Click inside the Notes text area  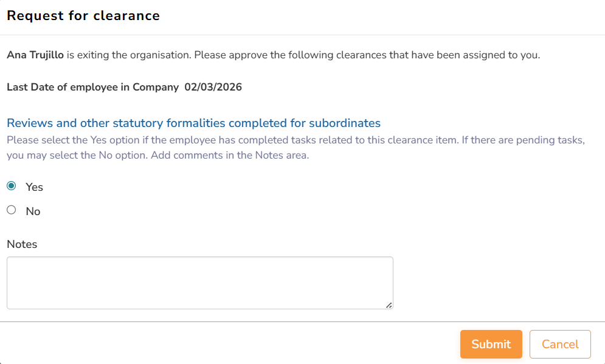(199, 283)
